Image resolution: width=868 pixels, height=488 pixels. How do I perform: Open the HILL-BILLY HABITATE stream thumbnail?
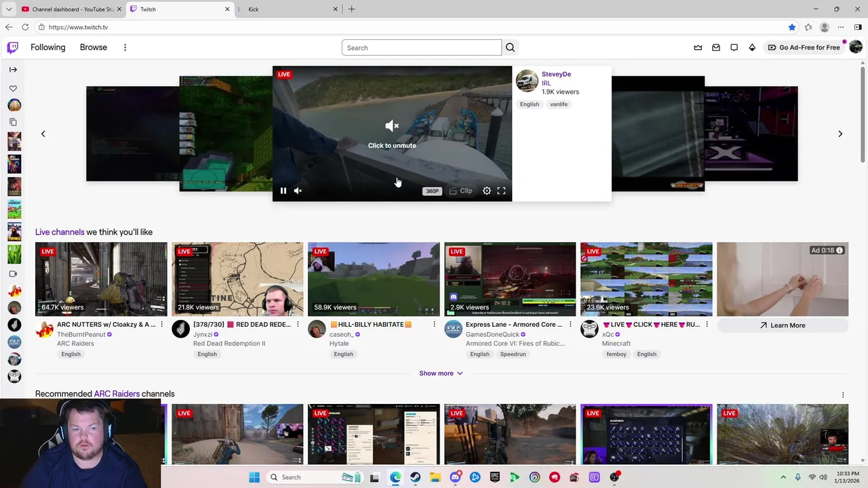click(374, 279)
